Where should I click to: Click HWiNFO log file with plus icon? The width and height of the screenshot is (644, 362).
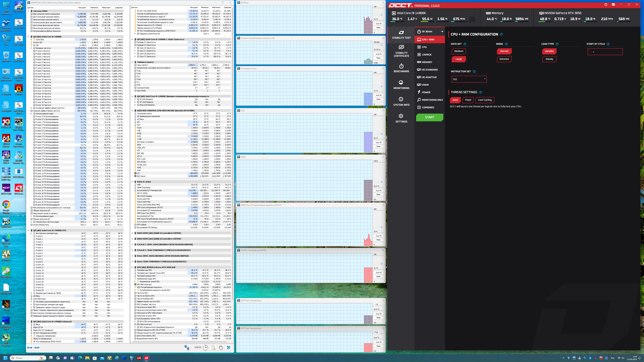click(213, 348)
